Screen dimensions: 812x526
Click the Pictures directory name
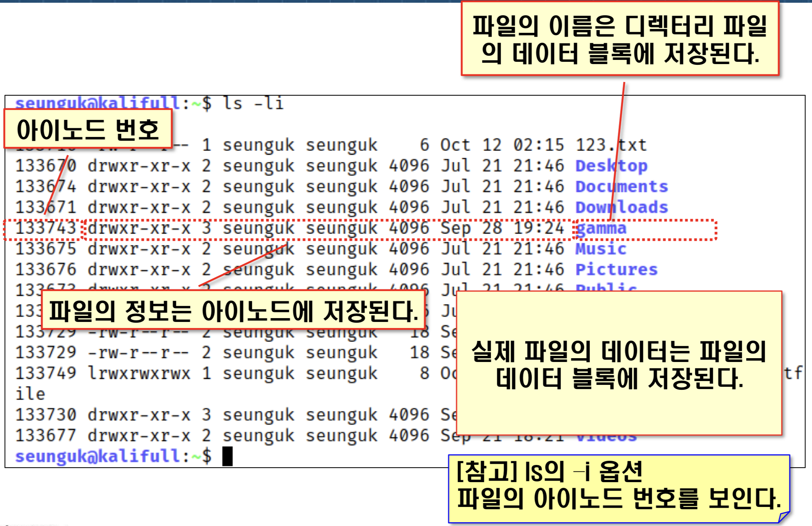pyautogui.click(x=616, y=270)
